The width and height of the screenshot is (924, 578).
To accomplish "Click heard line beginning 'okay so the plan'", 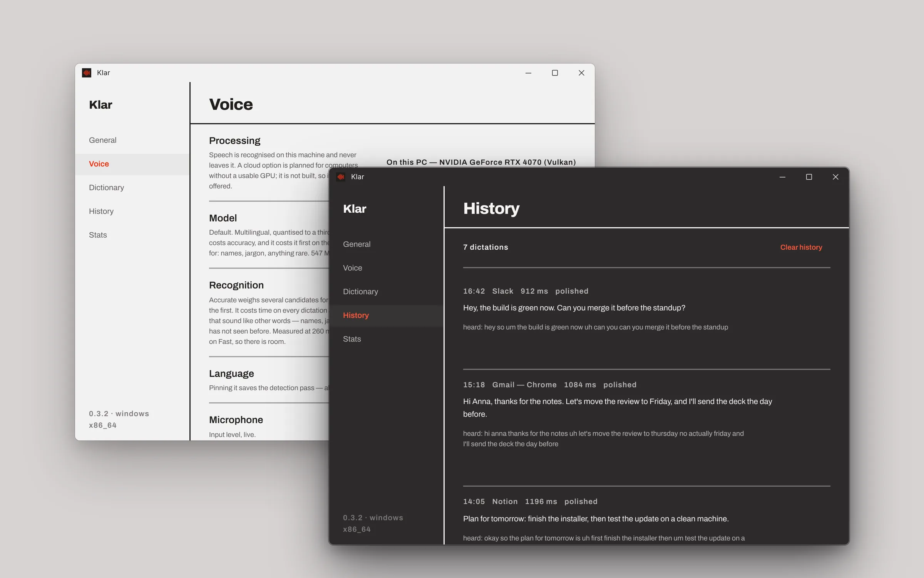I will pyautogui.click(x=604, y=538).
